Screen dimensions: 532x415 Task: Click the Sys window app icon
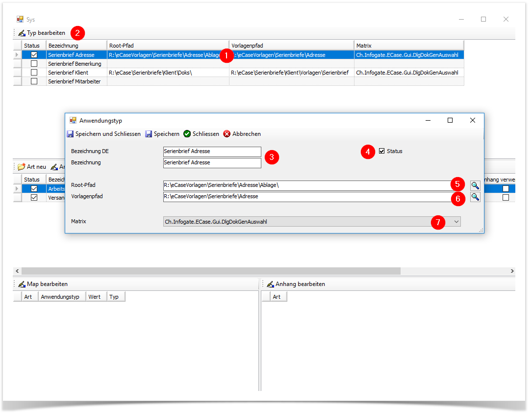coord(21,19)
